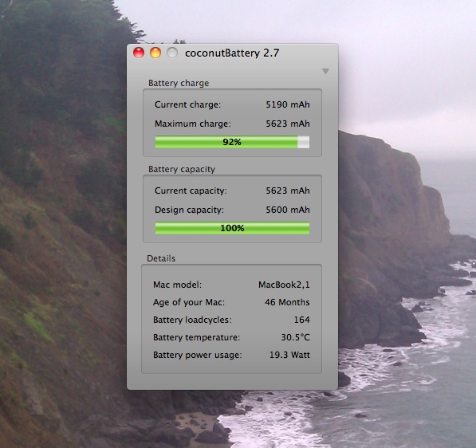Click the Mac model label
Image resolution: width=476 pixels, height=448 pixels.
[177, 285]
